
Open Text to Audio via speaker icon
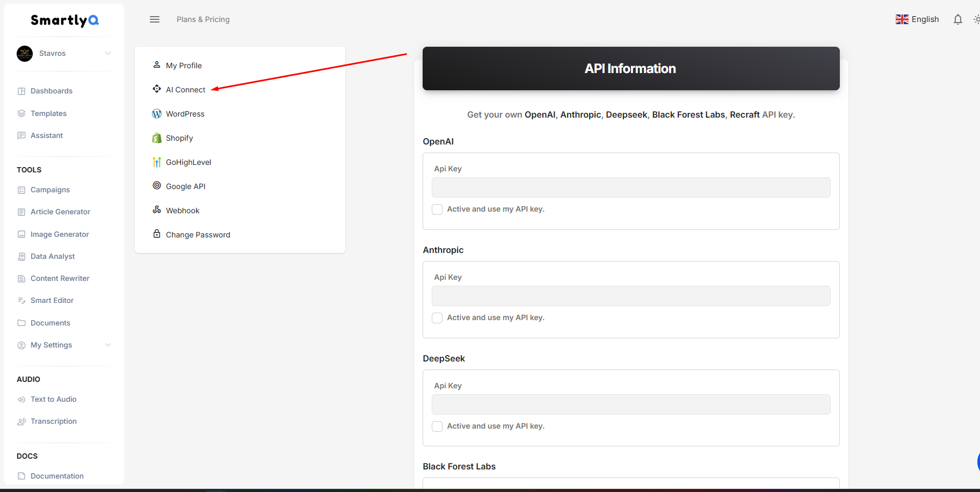21,400
